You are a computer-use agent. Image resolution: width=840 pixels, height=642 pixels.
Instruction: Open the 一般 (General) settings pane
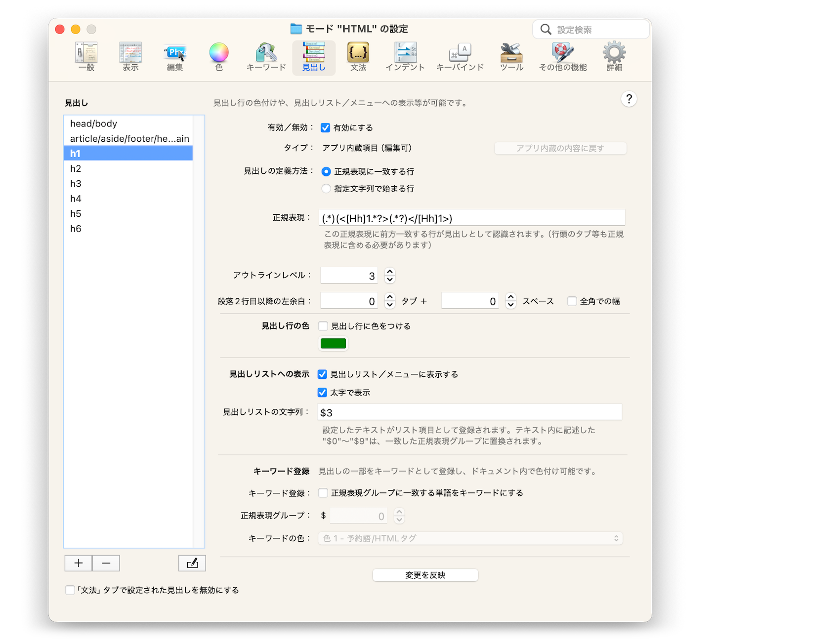point(86,57)
